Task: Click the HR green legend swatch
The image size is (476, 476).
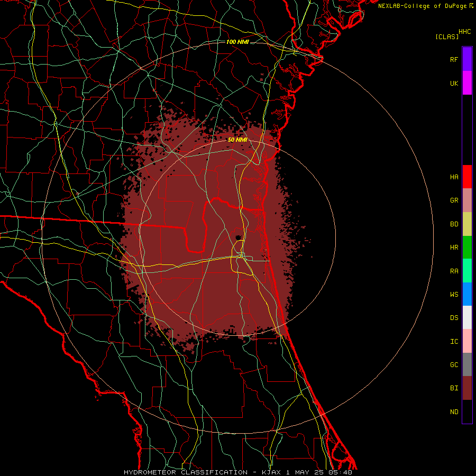Action: click(467, 248)
